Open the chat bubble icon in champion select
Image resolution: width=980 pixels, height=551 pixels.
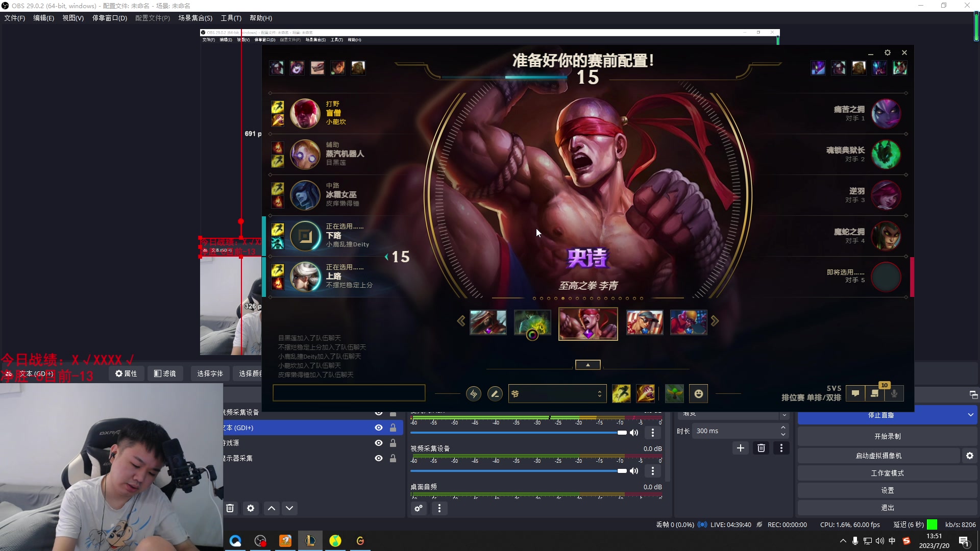pos(855,393)
